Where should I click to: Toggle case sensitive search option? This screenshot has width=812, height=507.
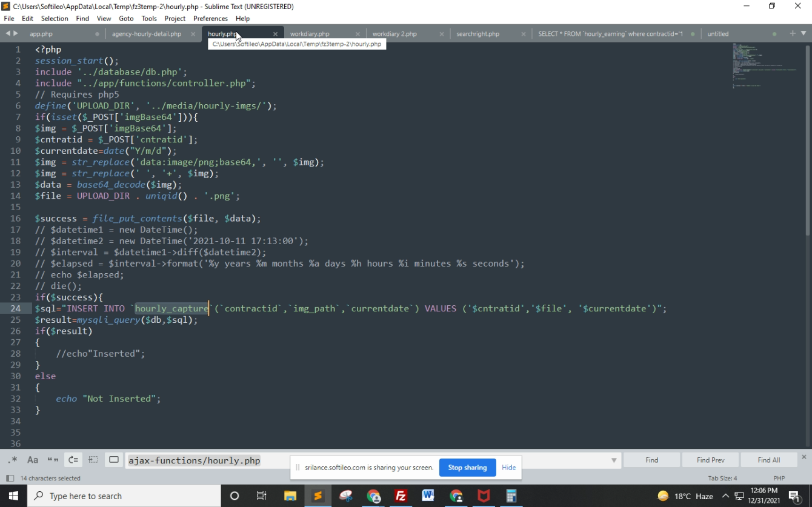[x=33, y=460]
